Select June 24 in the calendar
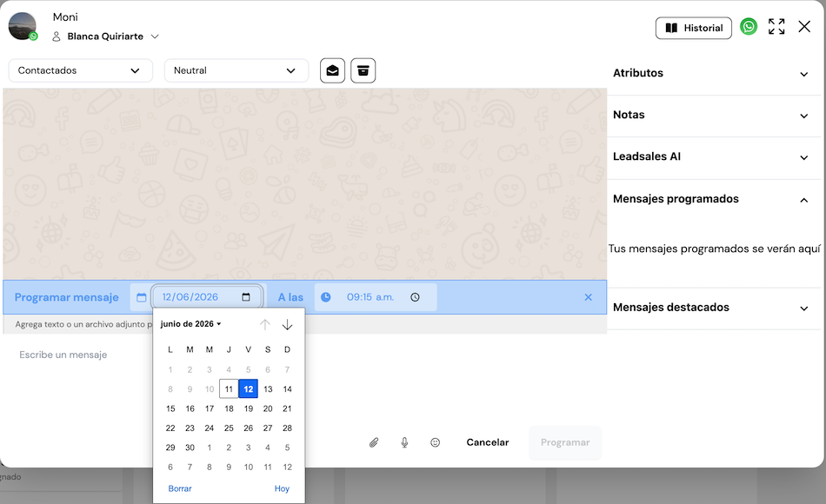Screen dimensions: 826x504 point(210,428)
